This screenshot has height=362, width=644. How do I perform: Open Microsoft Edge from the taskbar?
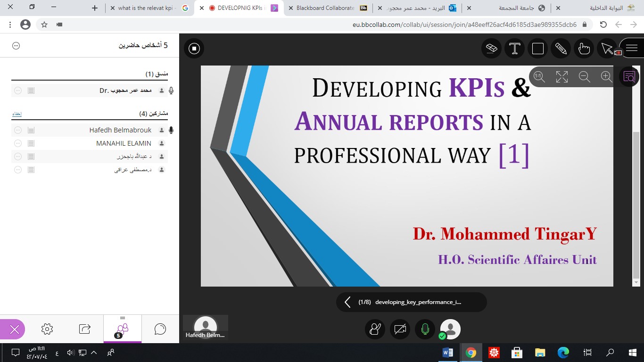(x=563, y=353)
